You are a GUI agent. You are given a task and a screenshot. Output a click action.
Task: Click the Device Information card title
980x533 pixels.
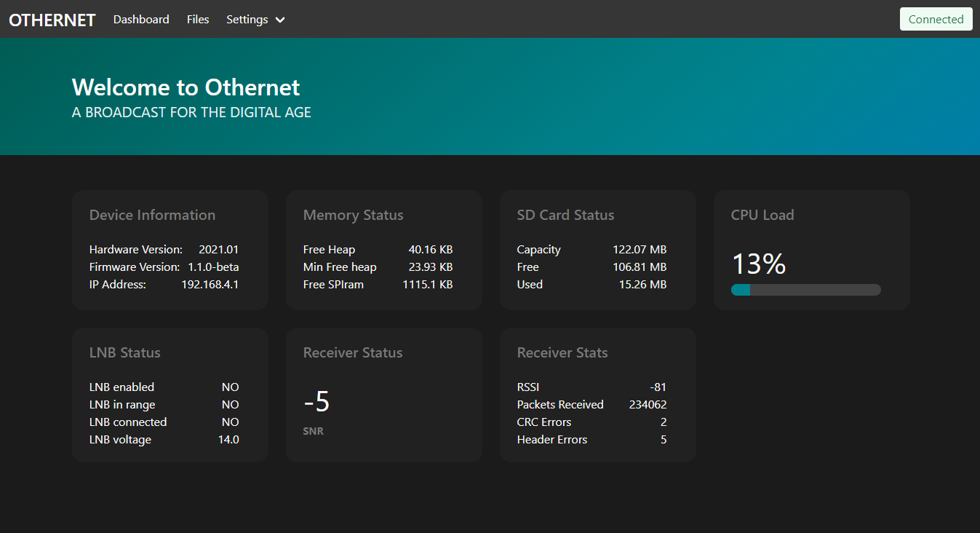click(152, 215)
